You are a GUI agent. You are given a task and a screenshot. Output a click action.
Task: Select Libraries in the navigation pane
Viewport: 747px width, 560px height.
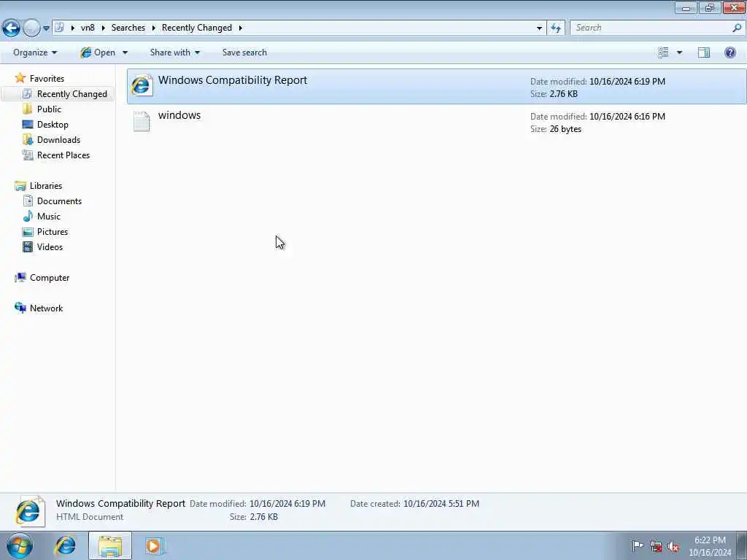tap(46, 186)
